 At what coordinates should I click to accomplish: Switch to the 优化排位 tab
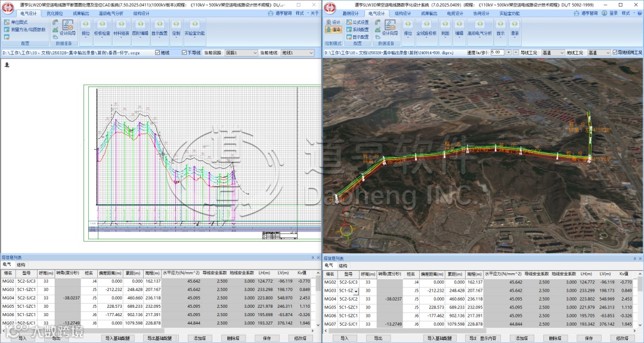pyautogui.click(x=56, y=13)
